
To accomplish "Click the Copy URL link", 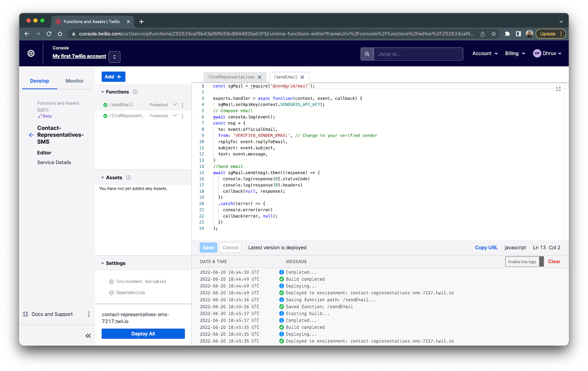I will pos(486,248).
